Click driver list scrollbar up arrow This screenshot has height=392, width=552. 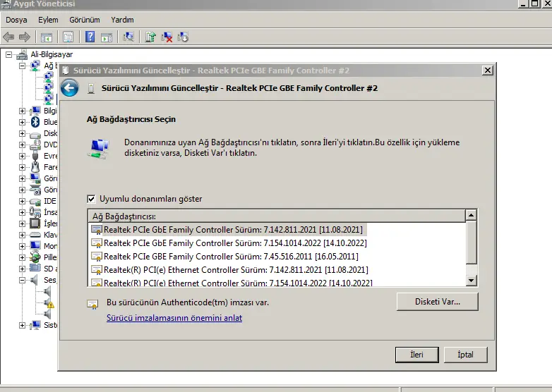click(x=471, y=214)
